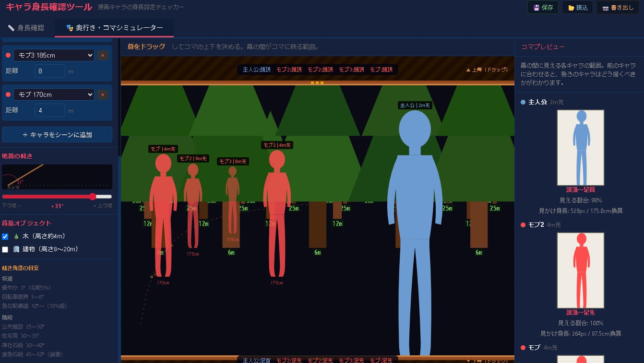
Task: Remove the モブ3 185cm character entry
Action: [x=103, y=56]
